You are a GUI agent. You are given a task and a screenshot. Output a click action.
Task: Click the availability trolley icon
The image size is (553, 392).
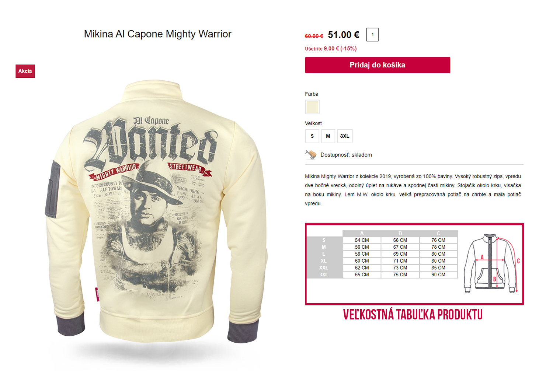click(311, 154)
